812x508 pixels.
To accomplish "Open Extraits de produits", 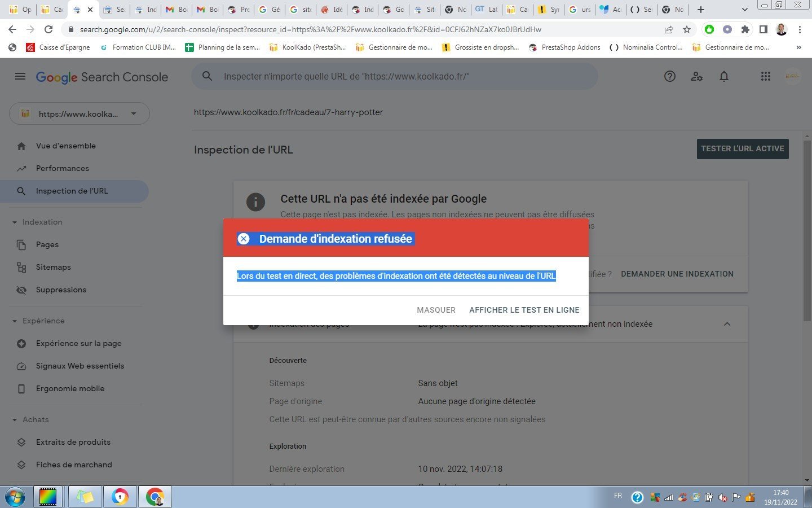I will point(74,442).
